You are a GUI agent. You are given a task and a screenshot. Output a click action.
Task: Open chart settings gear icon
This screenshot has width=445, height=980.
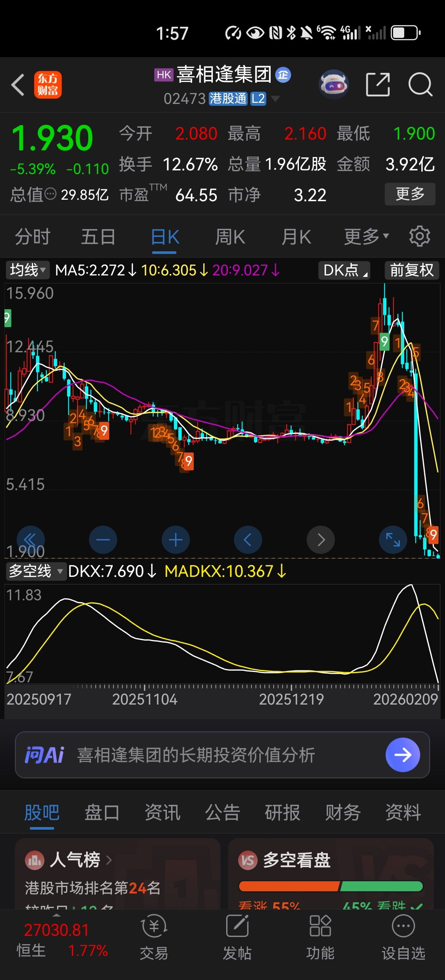pos(419,236)
